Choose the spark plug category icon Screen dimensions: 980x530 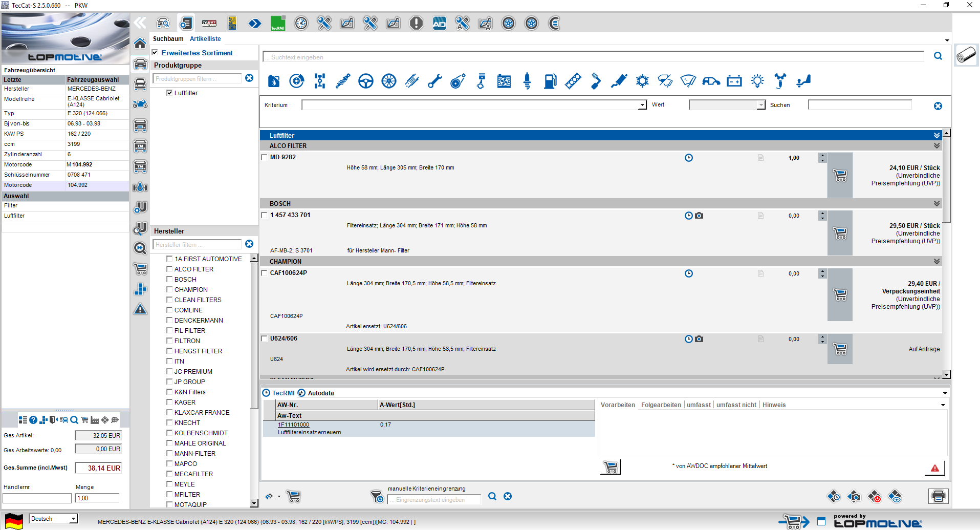click(x=527, y=81)
